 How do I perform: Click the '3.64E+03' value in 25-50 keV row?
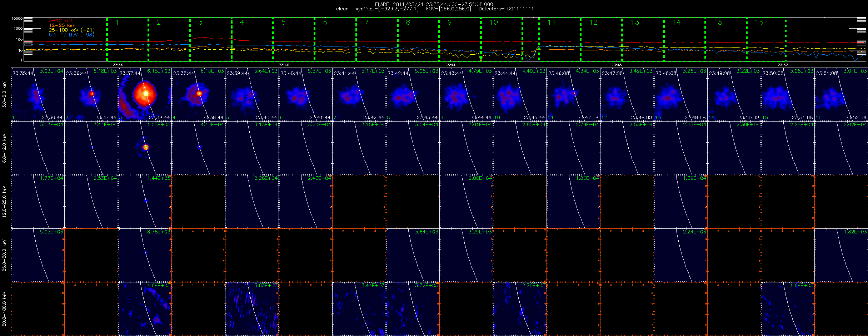tap(426, 232)
